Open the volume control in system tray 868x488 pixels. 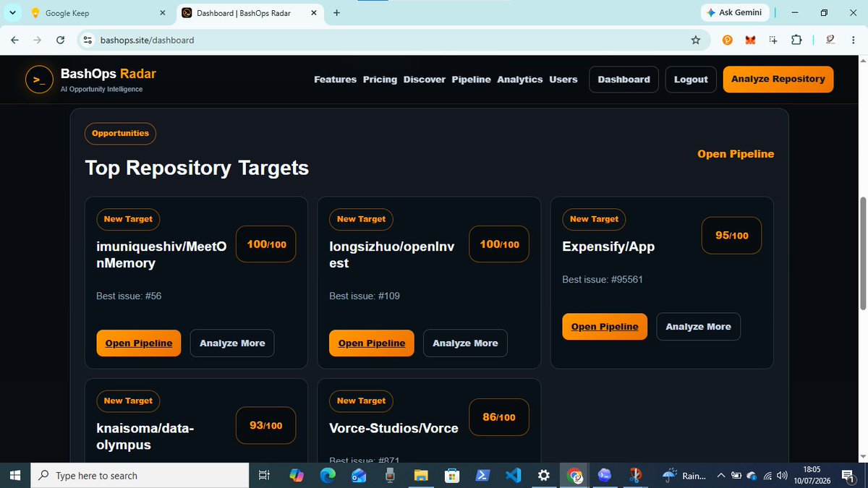[781, 475]
